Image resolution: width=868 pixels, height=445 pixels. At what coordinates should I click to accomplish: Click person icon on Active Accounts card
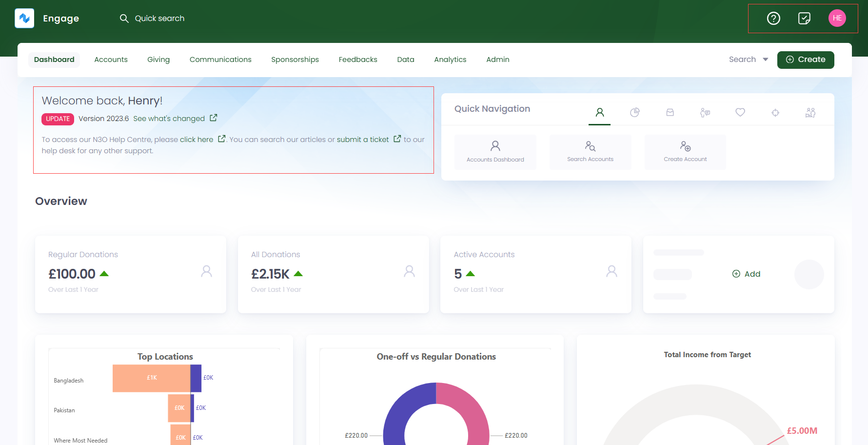click(612, 271)
